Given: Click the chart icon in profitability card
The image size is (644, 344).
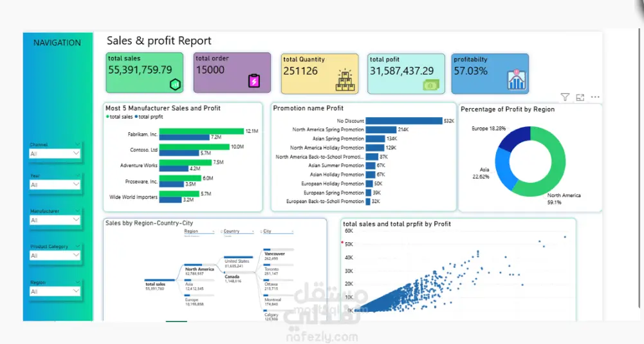Looking at the screenshot, I should click(516, 80).
